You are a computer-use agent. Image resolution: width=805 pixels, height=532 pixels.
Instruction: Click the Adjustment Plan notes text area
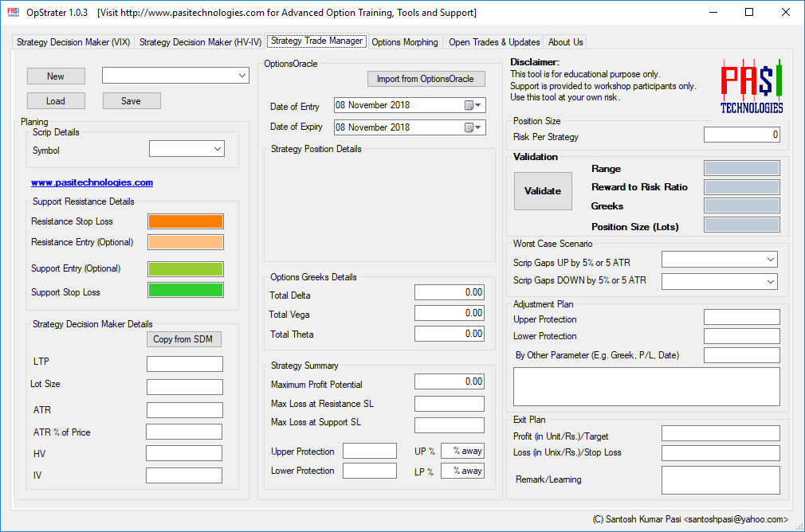click(647, 387)
